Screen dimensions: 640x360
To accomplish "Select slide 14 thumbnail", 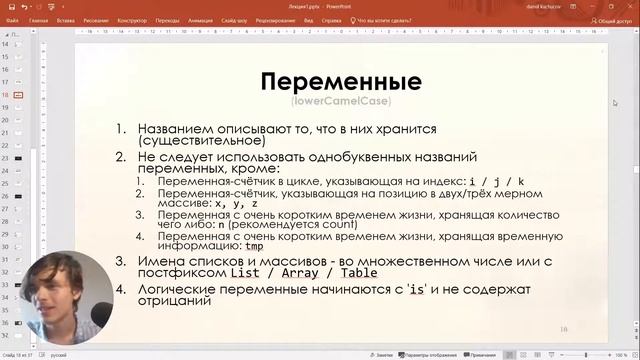I will click(x=18, y=44).
